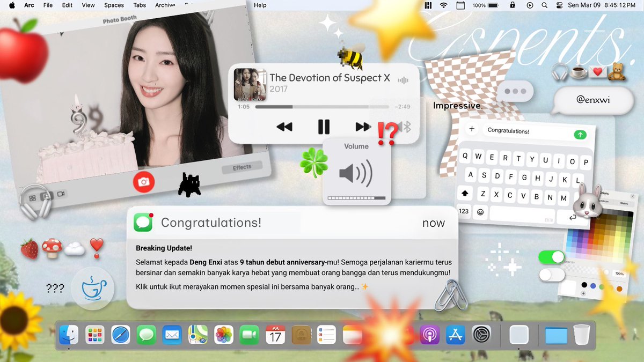The width and height of the screenshot is (644, 362).
Task: Click The Devotion of Suspect X album art
Action: [250, 84]
